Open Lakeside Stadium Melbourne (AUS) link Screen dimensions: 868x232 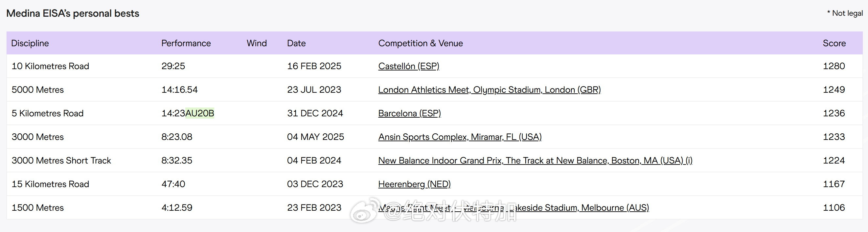click(580, 208)
